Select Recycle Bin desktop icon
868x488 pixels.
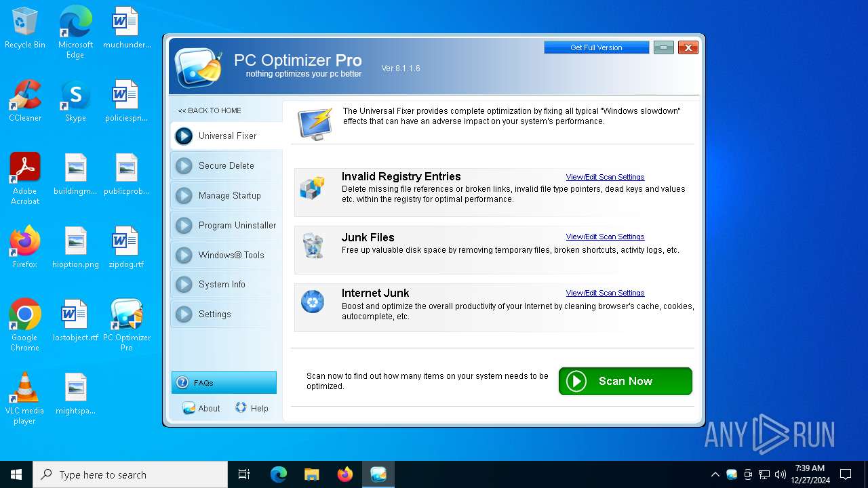(25, 28)
